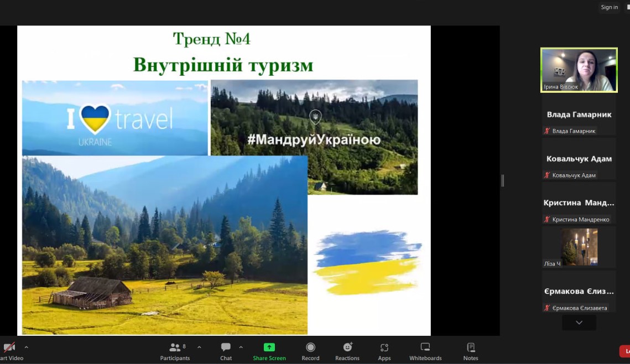
Task: Expand the video options arrow
Action: [26, 347]
